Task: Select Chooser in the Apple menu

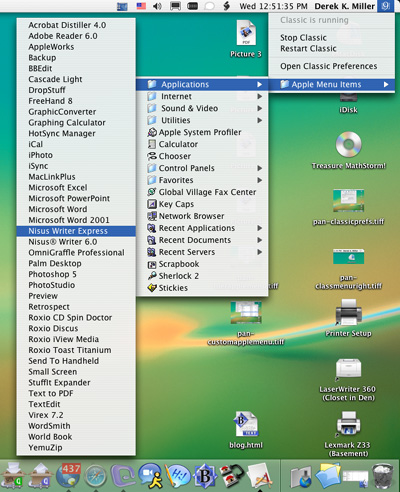Action: click(202, 156)
